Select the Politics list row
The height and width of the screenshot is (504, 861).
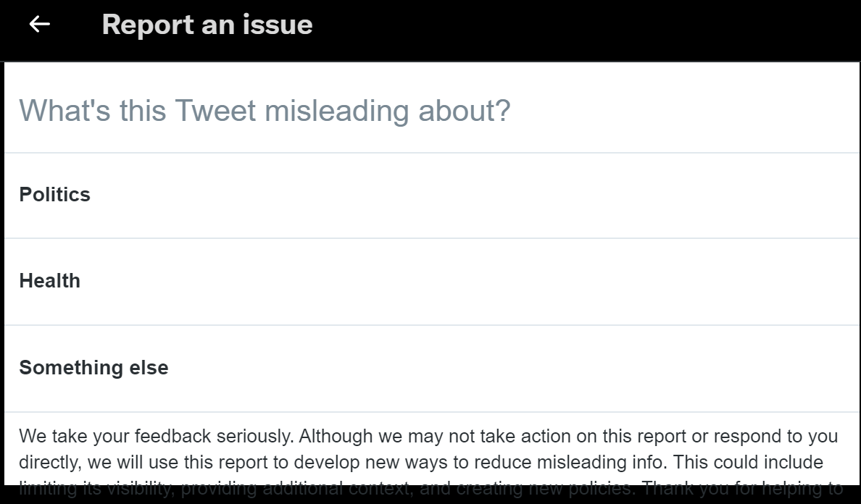click(x=430, y=194)
